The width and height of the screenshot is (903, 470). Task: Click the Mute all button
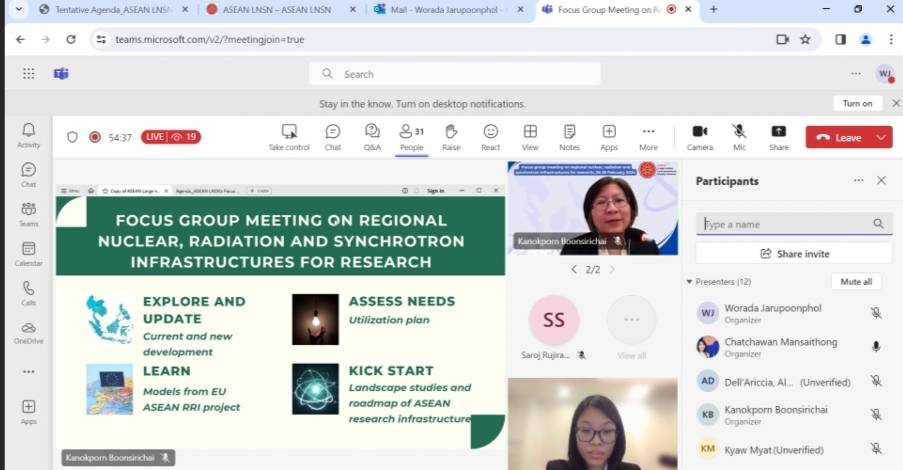pos(855,282)
